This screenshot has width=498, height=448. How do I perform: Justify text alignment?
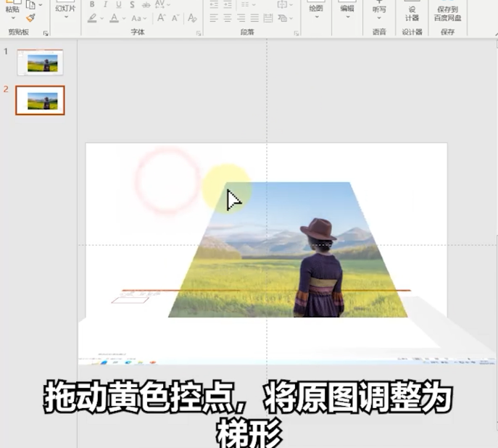(x=254, y=18)
